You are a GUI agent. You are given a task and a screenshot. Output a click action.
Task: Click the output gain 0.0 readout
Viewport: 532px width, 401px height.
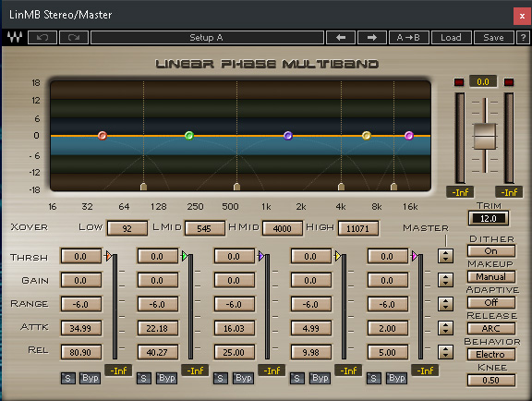pos(483,82)
